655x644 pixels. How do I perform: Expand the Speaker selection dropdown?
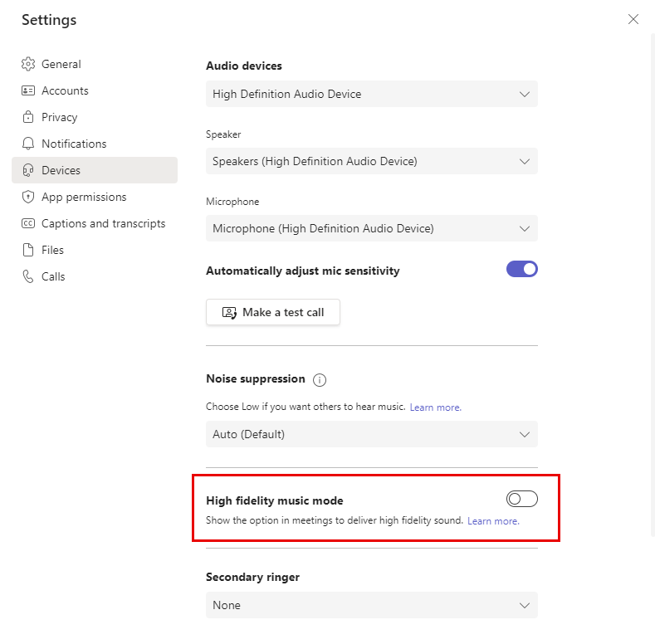[371, 161]
